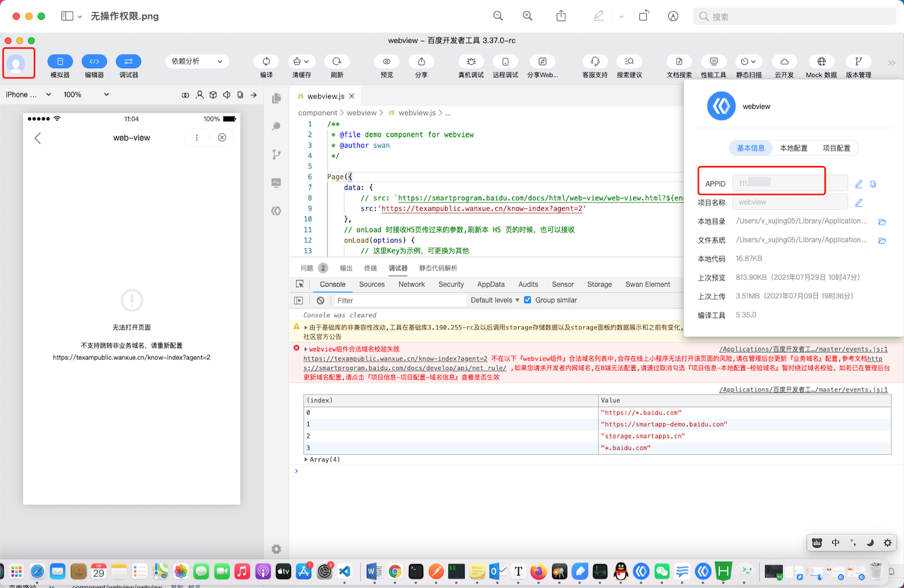904x588 pixels.
Task: Select the webview.js editor tab
Action: point(325,96)
